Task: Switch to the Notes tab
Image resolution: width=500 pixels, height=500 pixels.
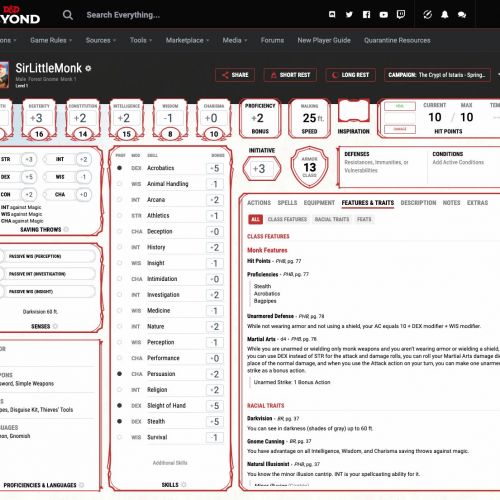Action: click(x=451, y=203)
